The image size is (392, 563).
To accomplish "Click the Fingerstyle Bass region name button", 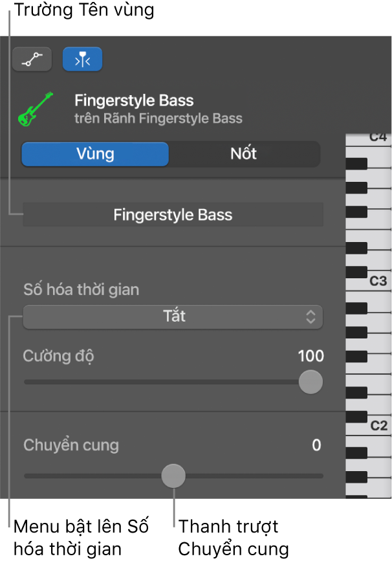I will tap(173, 214).
